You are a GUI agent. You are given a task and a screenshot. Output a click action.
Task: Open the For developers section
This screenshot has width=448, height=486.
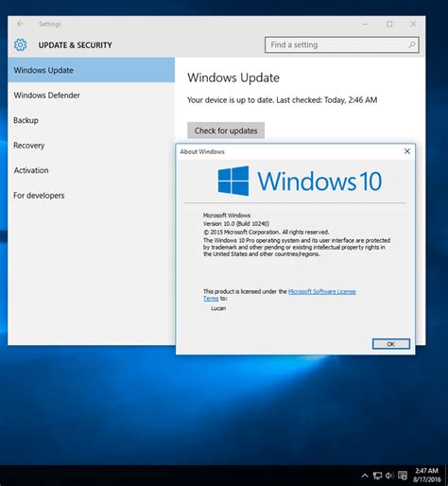pos(91,196)
